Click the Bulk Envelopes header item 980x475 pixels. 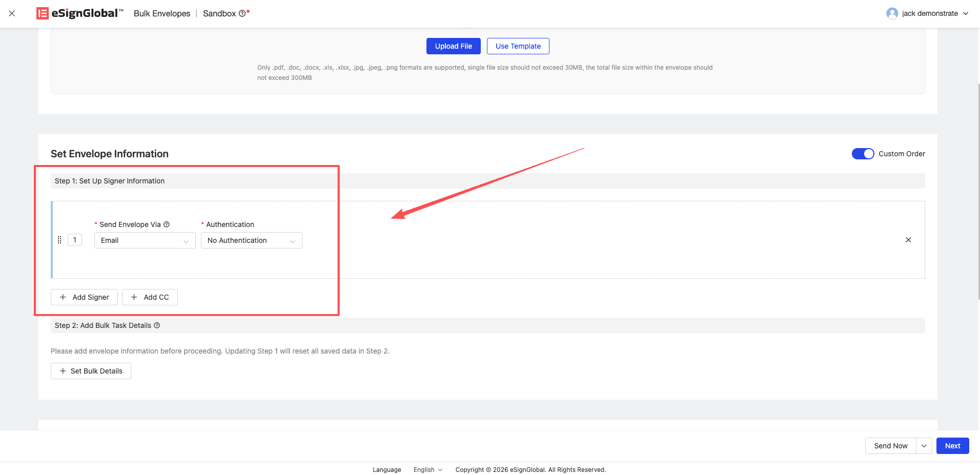pos(162,13)
